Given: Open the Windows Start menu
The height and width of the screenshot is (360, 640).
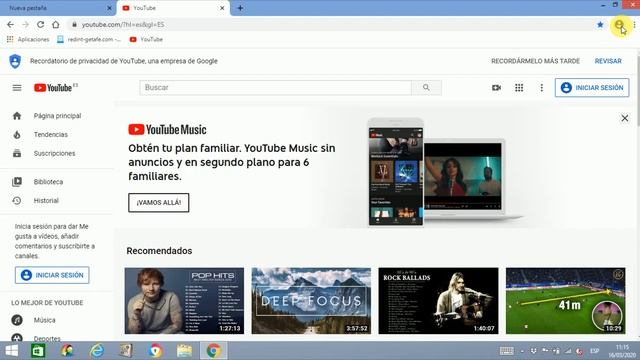Looking at the screenshot, I should coord(11,351).
